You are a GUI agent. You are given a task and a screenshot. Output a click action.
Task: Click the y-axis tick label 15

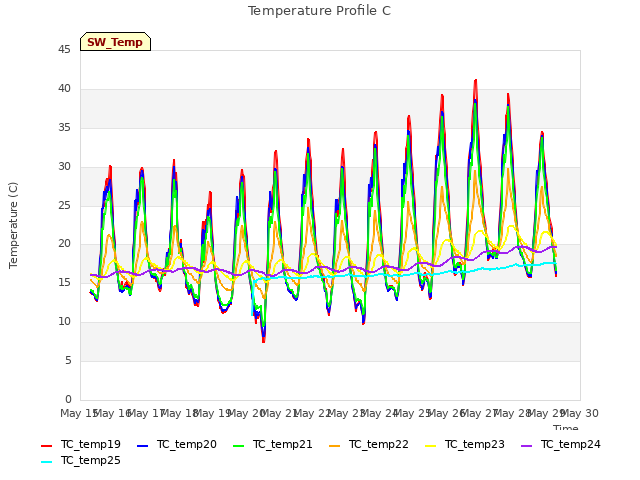coord(64,282)
